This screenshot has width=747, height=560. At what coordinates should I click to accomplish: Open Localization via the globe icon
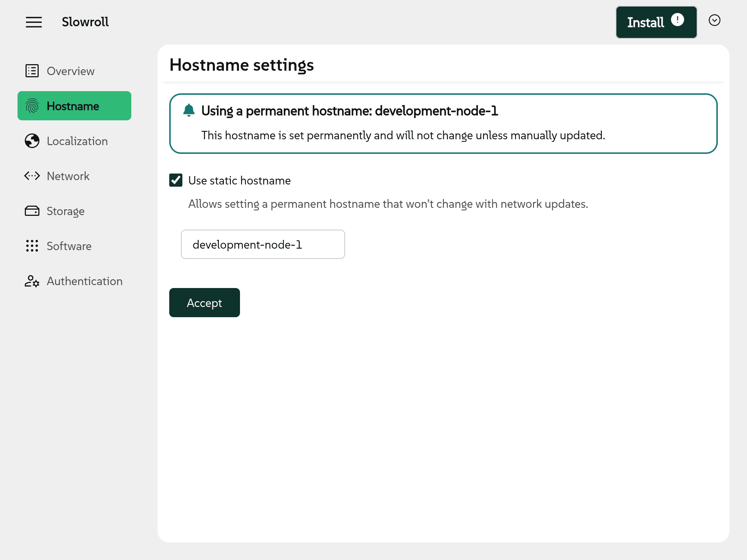pyautogui.click(x=32, y=141)
